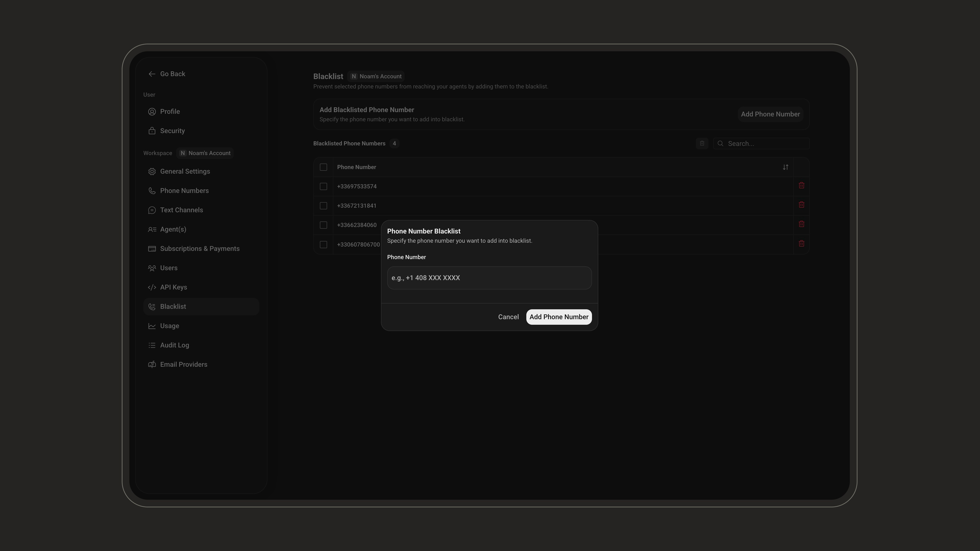Click the Text Channels chat bubble icon
This screenshot has width=980, height=551.
[x=152, y=210]
